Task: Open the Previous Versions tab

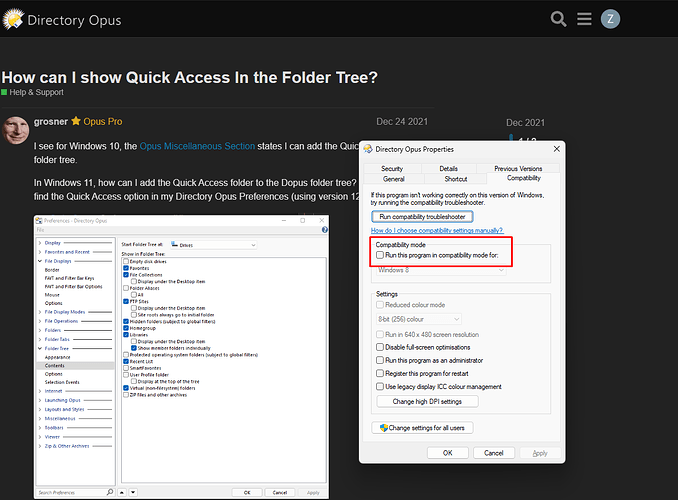Action: 518,168
